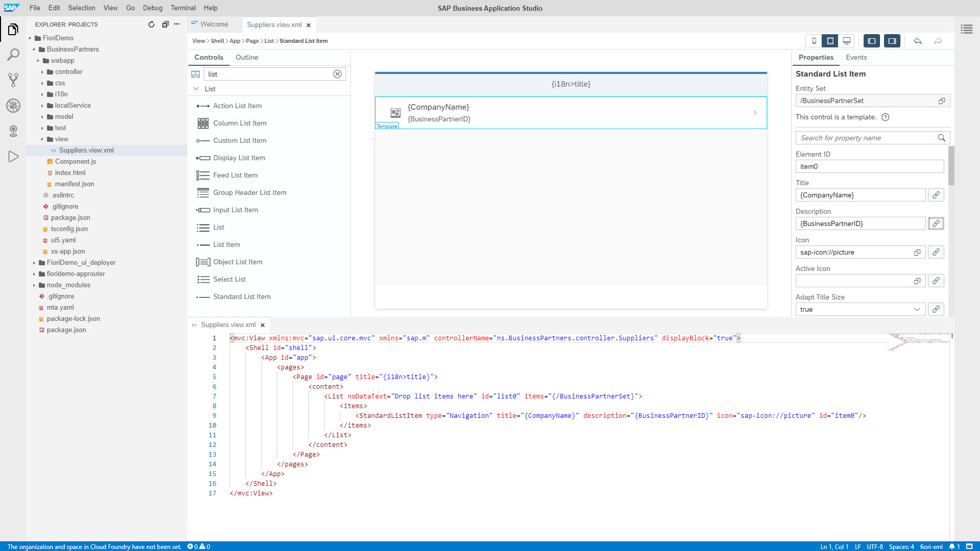
Task: Open Adapt Title Size dropdown
Action: [x=917, y=309]
